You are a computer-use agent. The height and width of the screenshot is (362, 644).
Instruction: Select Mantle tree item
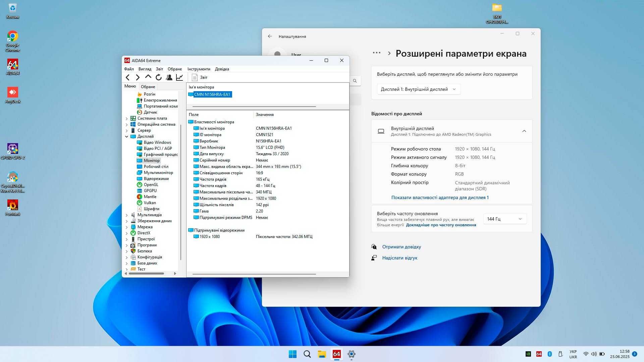(147, 197)
